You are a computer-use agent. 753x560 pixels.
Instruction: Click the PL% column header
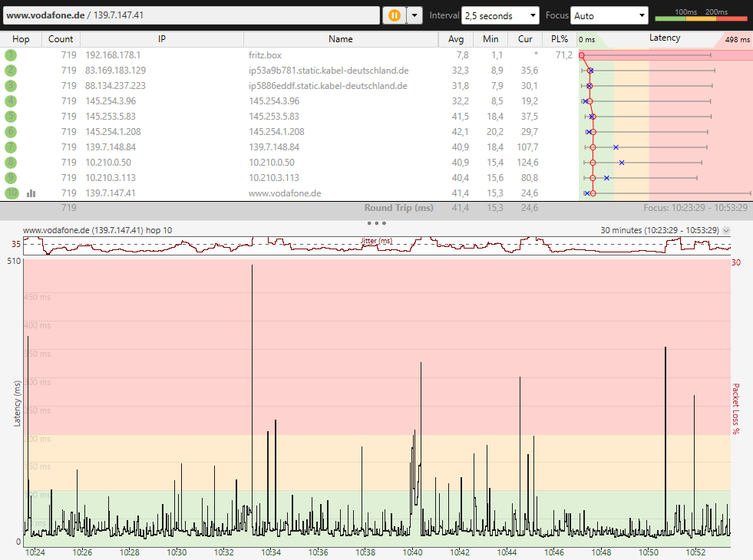(x=559, y=39)
